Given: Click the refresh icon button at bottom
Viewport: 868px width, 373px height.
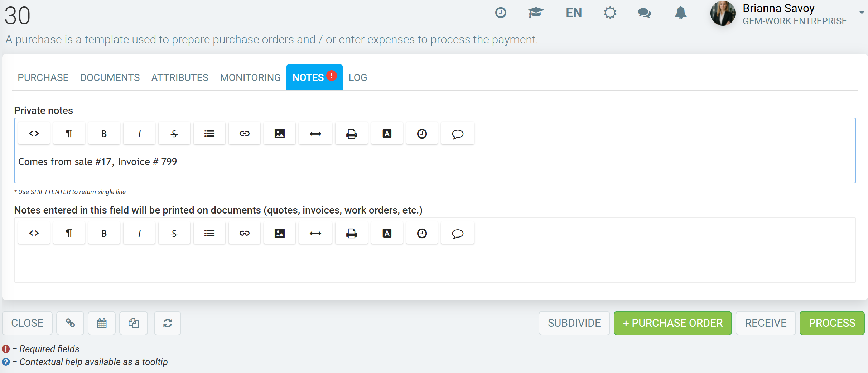Looking at the screenshot, I should (x=168, y=323).
